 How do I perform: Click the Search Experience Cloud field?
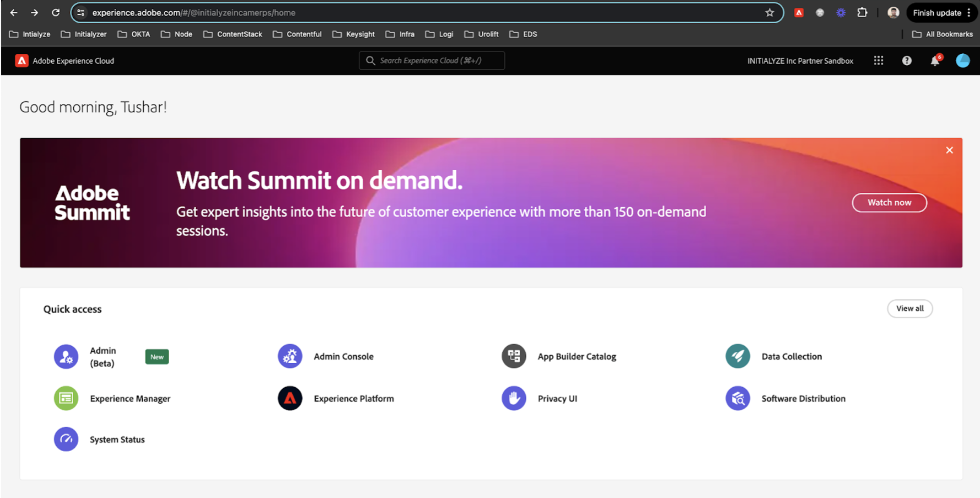point(432,61)
